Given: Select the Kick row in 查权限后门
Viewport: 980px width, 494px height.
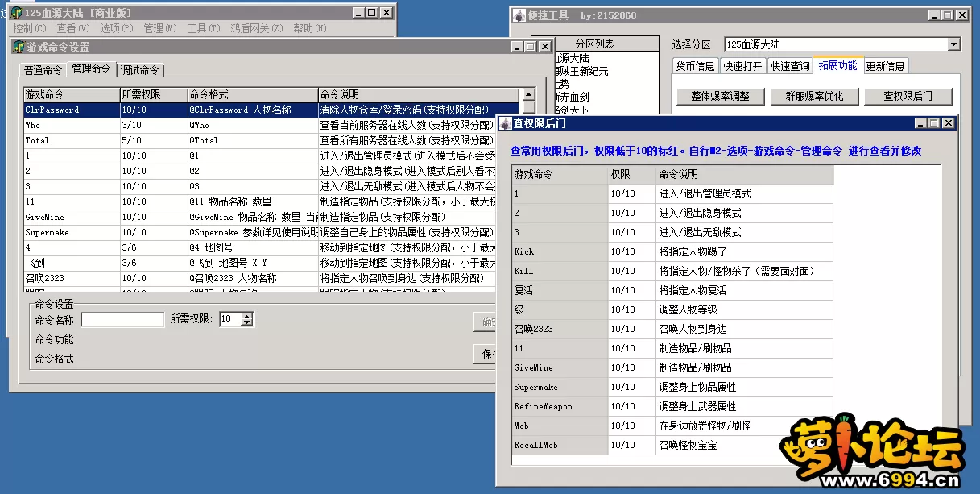Looking at the screenshot, I should (672, 251).
